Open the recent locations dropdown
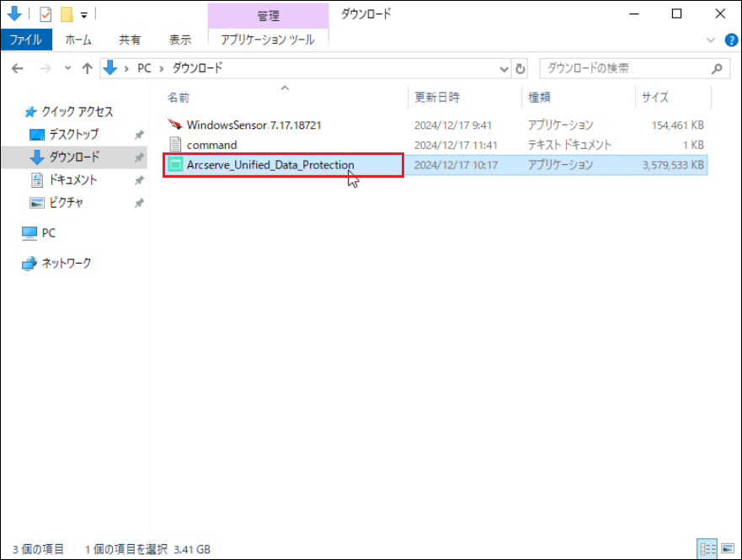Viewport: 742px width, 560px height. (x=67, y=68)
